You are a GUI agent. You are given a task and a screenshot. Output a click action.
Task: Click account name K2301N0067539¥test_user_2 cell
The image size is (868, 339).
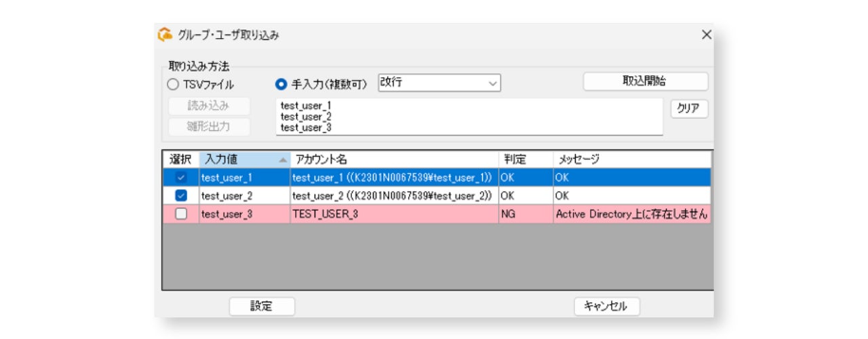[394, 195]
